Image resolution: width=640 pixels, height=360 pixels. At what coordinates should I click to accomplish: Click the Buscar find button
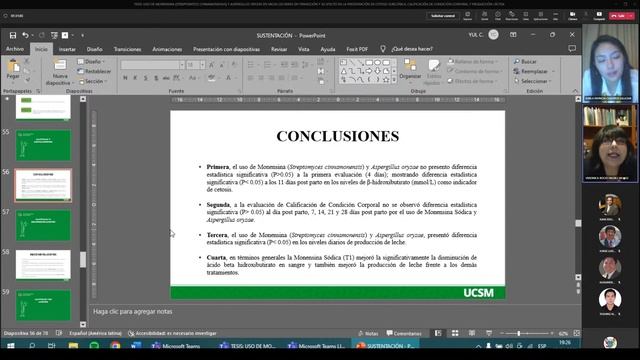tap(525, 61)
